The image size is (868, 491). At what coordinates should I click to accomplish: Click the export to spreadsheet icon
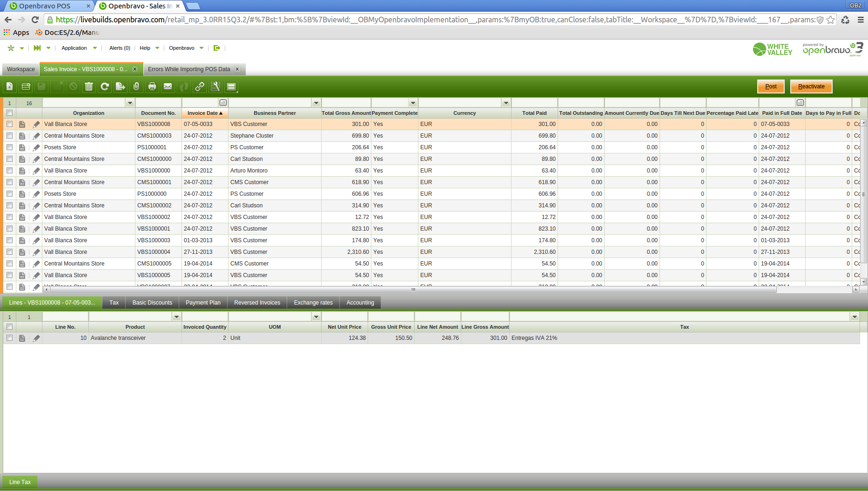[120, 86]
